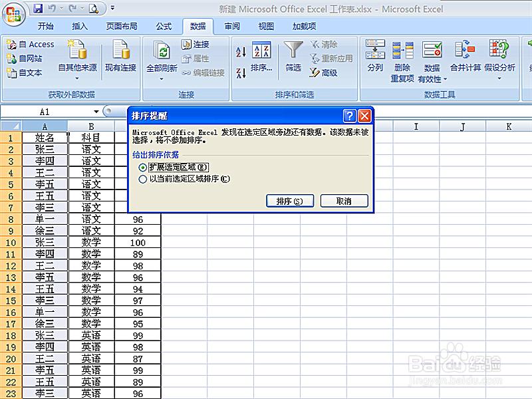The height and width of the screenshot is (399, 532).
Task: Click cell with value 100
Action: pyautogui.click(x=138, y=243)
